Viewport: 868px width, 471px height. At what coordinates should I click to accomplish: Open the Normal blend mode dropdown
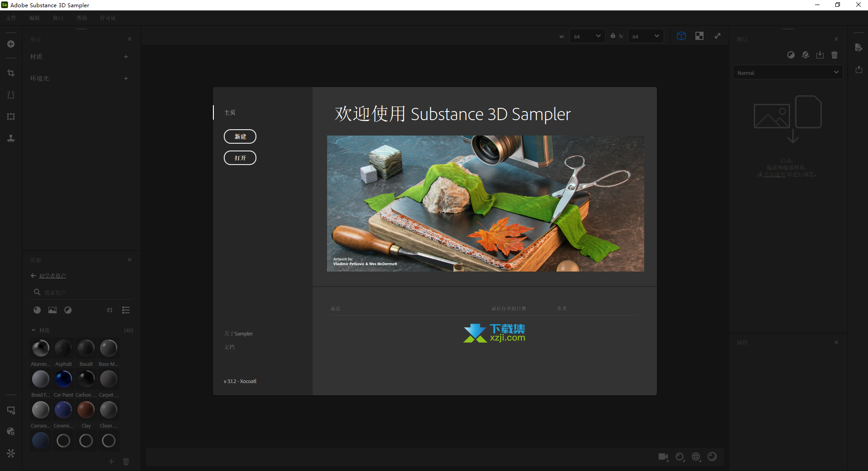(788, 73)
